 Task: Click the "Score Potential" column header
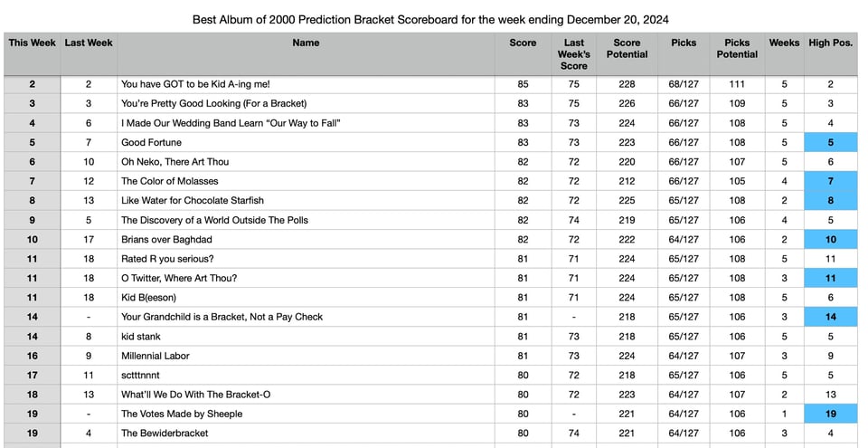coord(627,49)
